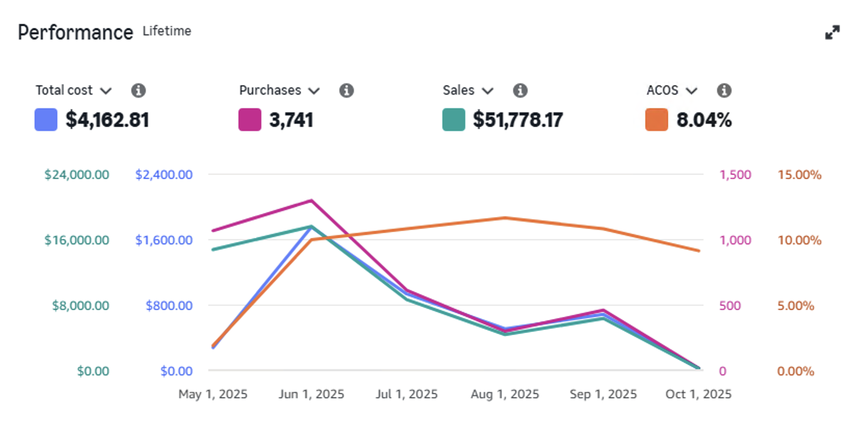The height and width of the screenshot is (440, 868).
Task: Click the $24,000.00 sales axis label
Action: point(76,175)
